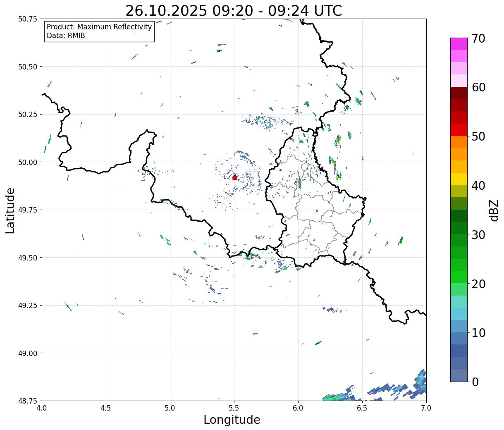Click the latitude tick label 50.50
This screenshot has height=430, width=504.
click(x=27, y=67)
